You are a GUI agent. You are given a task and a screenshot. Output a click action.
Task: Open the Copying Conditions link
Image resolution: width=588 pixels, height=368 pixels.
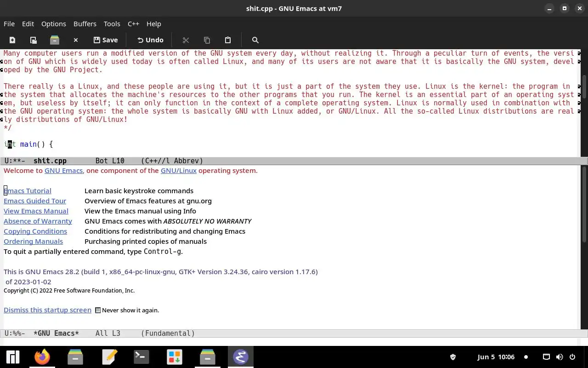tap(35, 231)
